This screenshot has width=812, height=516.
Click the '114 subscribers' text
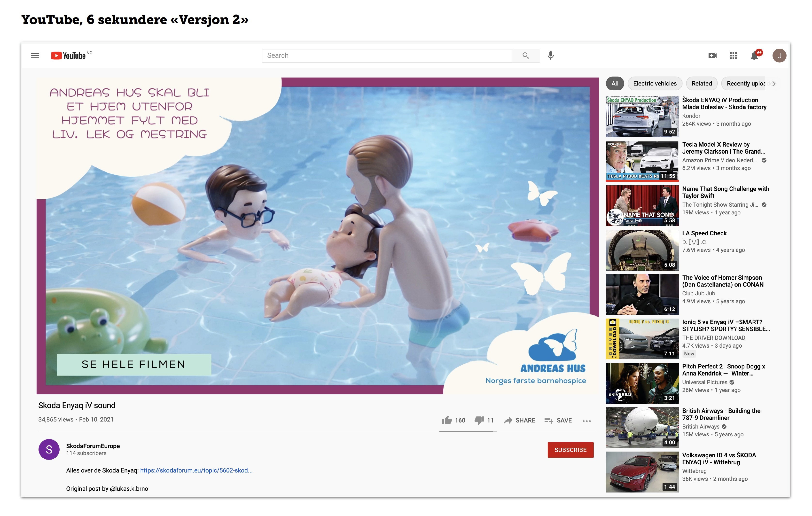(86, 453)
